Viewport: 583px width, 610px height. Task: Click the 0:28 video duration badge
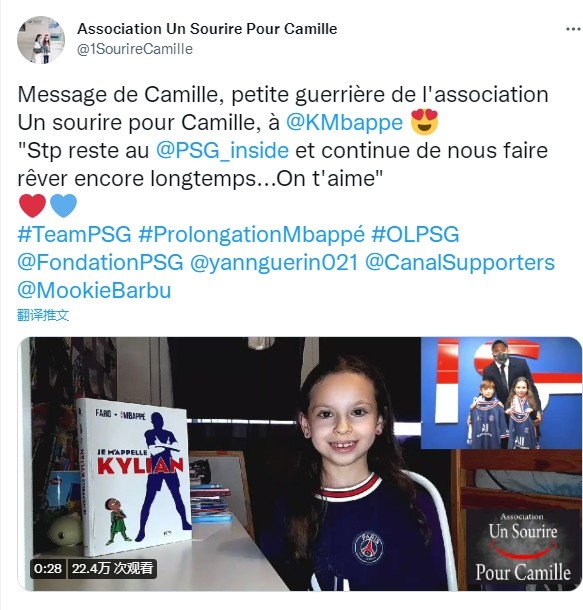48,569
